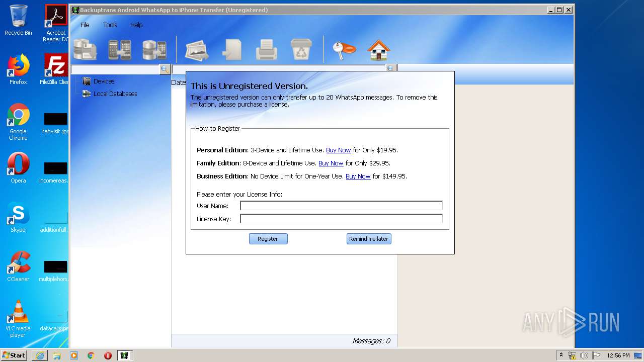Open the Recycle Bin desktop icon
This screenshot has height=362, width=644.
click(18, 20)
